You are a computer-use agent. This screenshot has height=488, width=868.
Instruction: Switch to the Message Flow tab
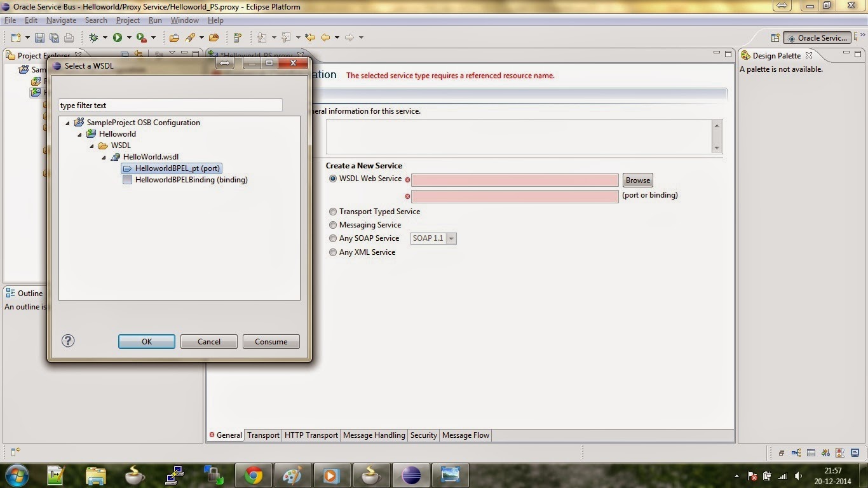coord(466,435)
